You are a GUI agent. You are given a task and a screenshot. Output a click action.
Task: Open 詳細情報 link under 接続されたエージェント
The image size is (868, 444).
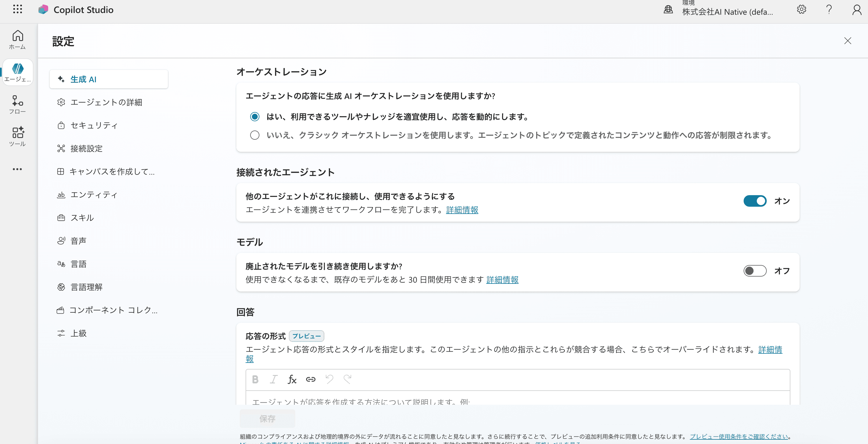pyautogui.click(x=462, y=210)
